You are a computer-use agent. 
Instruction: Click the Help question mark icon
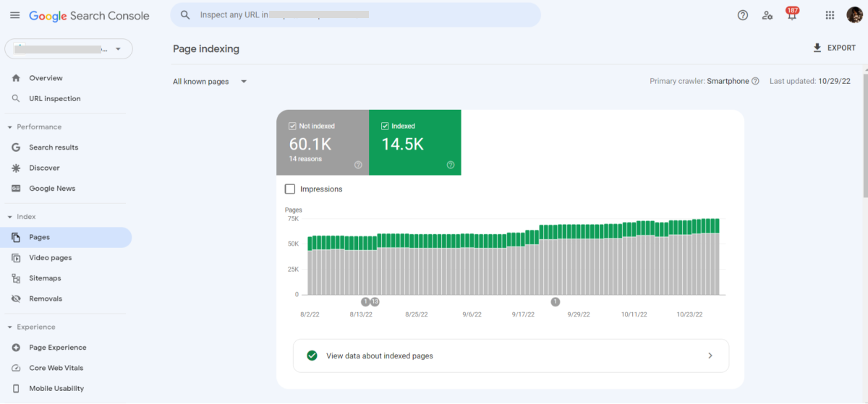pos(742,15)
